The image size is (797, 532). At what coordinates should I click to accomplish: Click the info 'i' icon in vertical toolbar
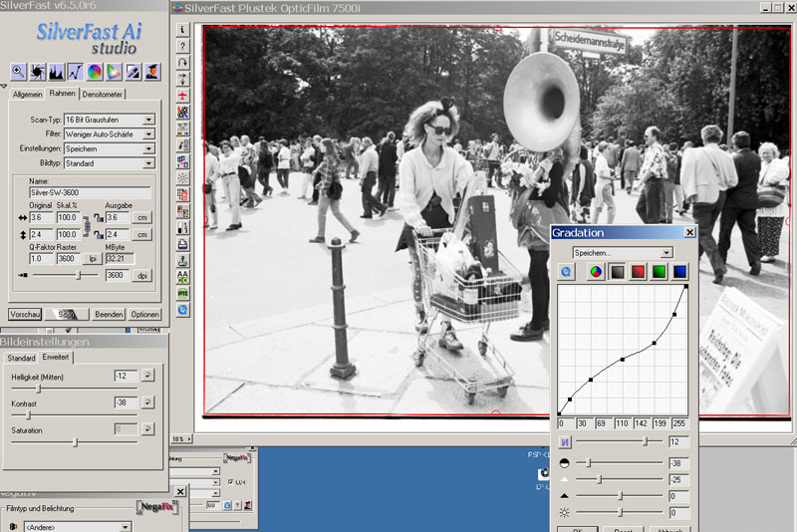click(183, 30)
